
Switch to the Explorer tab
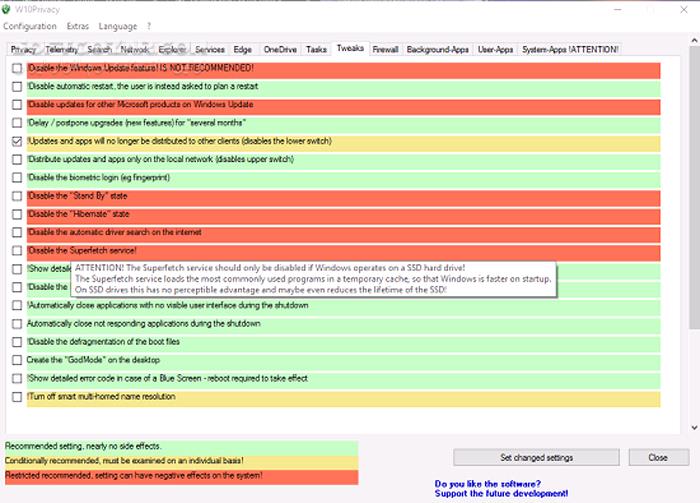(172, 50)
